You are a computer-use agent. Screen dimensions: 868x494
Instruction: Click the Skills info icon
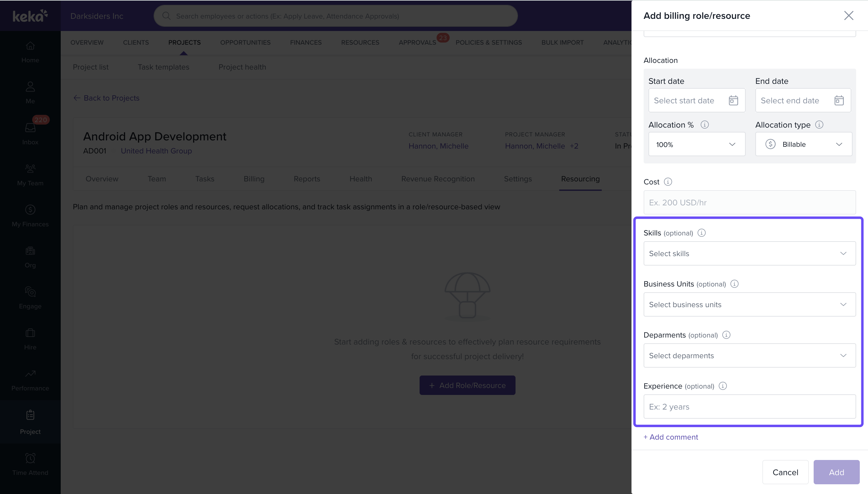pos(702,233)
